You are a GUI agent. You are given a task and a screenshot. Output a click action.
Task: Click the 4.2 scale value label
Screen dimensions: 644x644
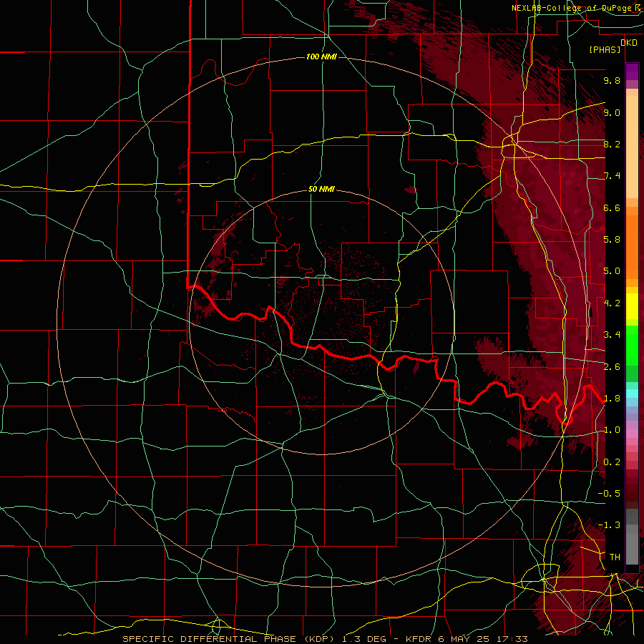point(612,303)
